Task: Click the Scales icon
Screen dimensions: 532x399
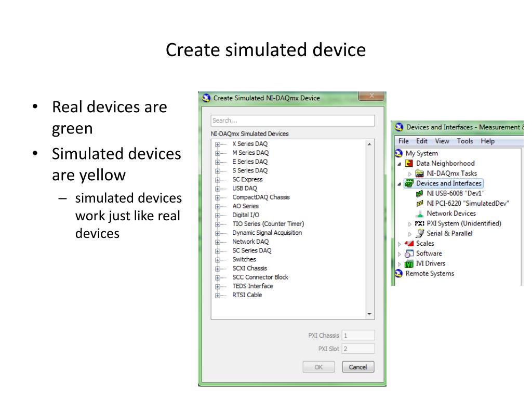Action: pyautogui.click(x=409, y=244)
